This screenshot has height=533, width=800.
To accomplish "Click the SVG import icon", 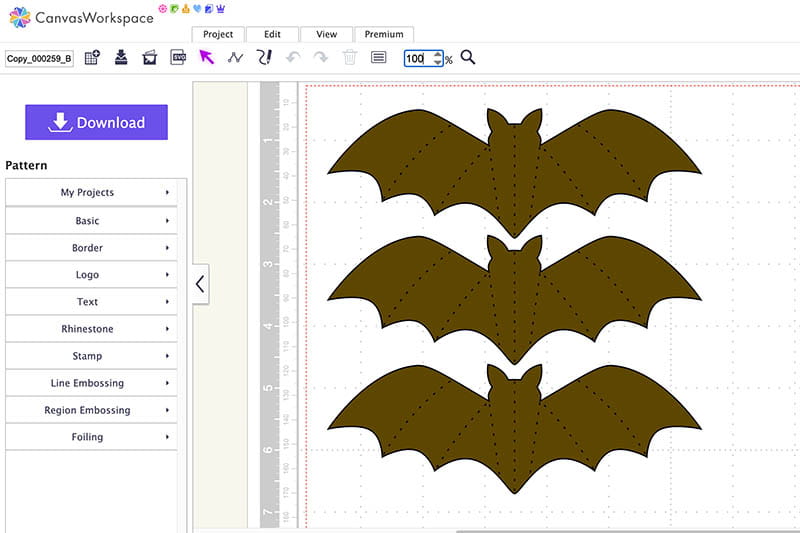I will click(x=178, y=58).
